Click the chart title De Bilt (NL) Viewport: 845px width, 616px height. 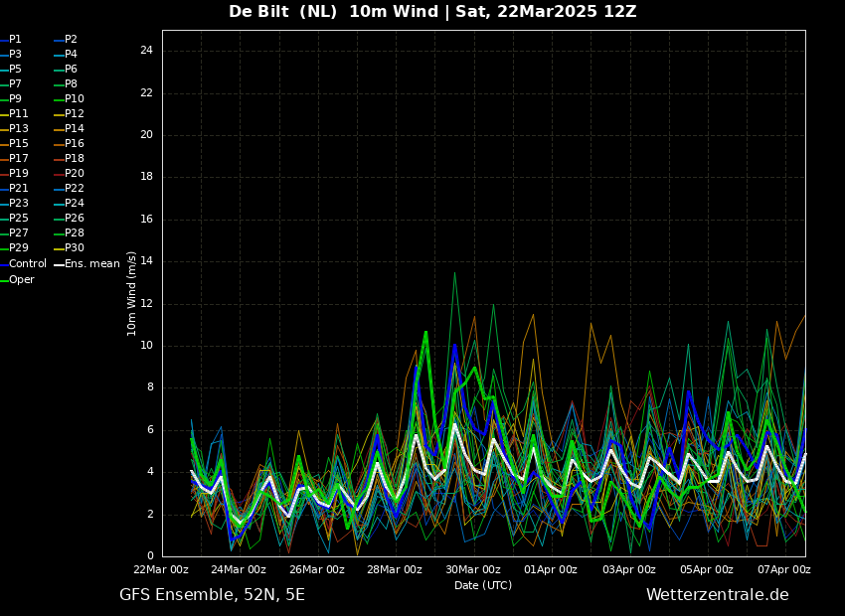point(283,12)
